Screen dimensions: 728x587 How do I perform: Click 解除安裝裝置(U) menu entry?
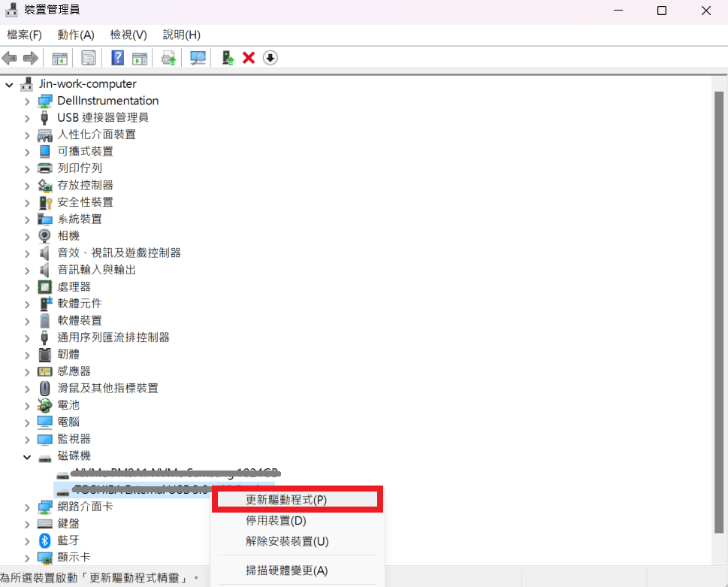[x=287, y=541]
